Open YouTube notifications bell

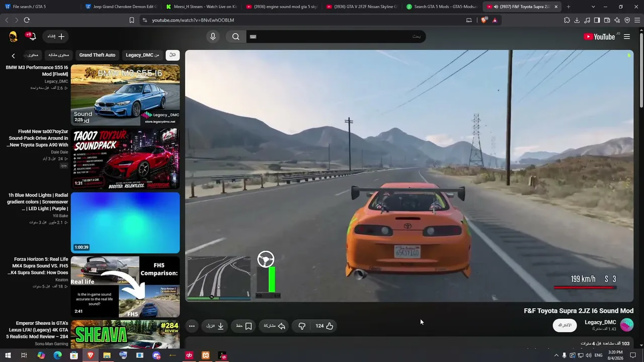(x=31, y=36)
